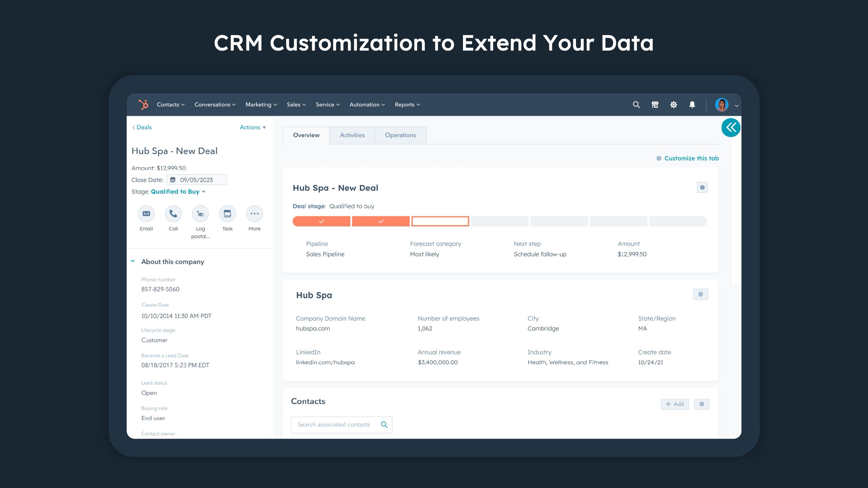Click the Email envelope icon
The width and height of the screenshot is (868, 488).
click(x=146, y=213)
